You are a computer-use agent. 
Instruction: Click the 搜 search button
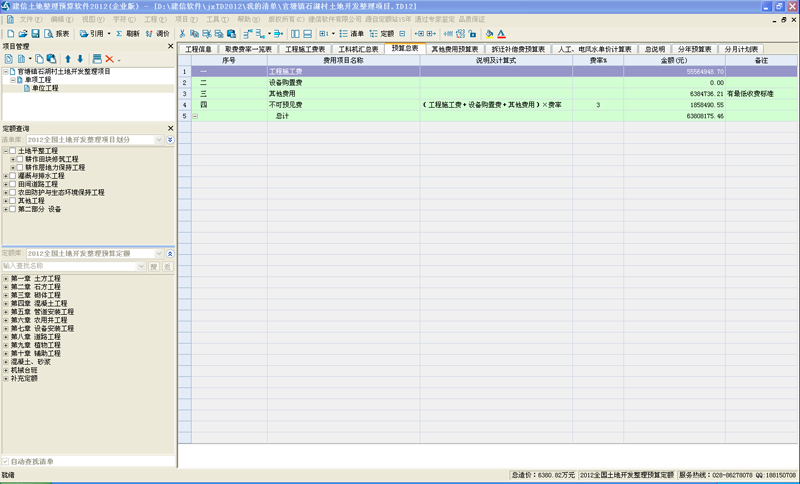point(154,267)
